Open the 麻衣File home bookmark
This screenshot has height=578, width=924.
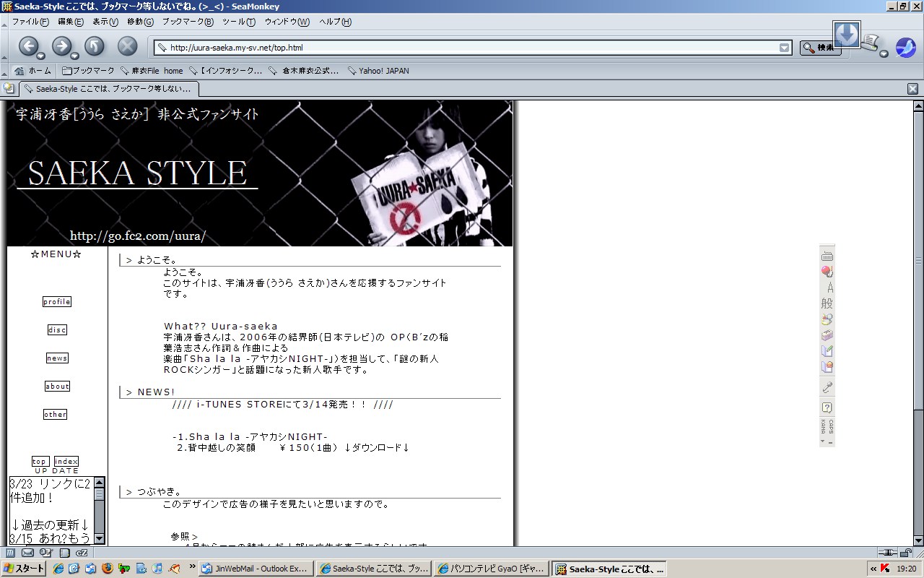click(x=152, y=71)
